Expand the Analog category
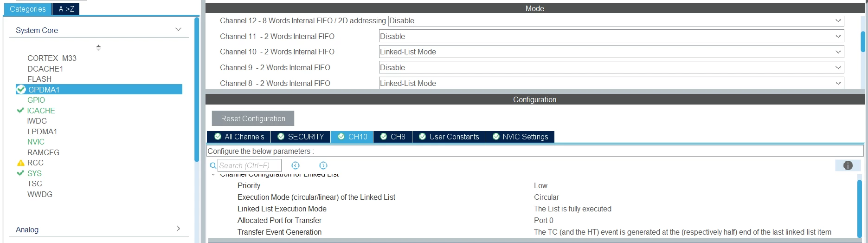The image size is (868, 243). [x=179, y=229]
